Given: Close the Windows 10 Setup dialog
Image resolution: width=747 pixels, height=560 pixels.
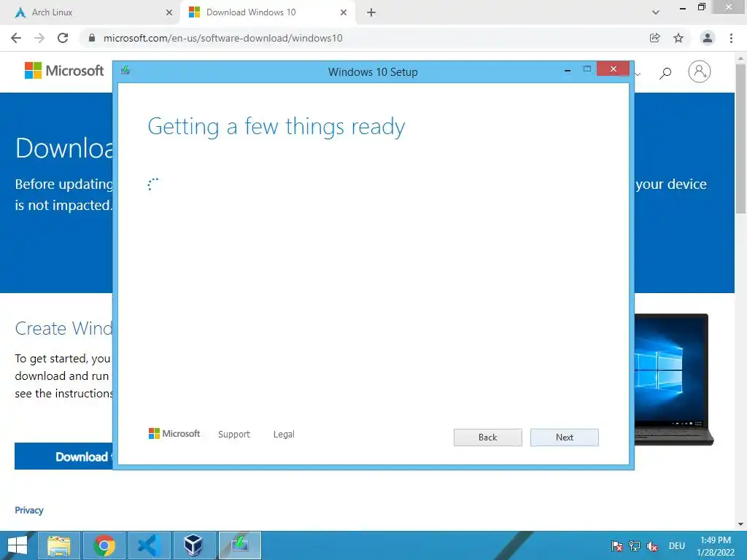Looking at the screenshot, I should 613,69.
